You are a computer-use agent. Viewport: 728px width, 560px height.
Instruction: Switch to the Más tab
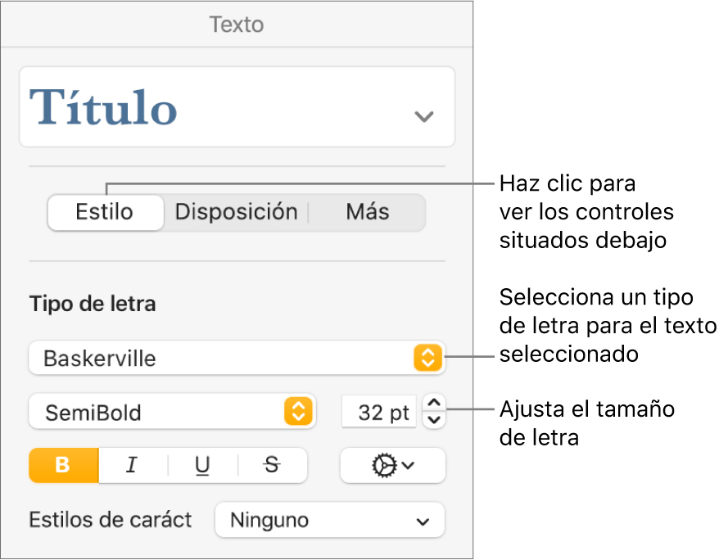tap(369, 211)
